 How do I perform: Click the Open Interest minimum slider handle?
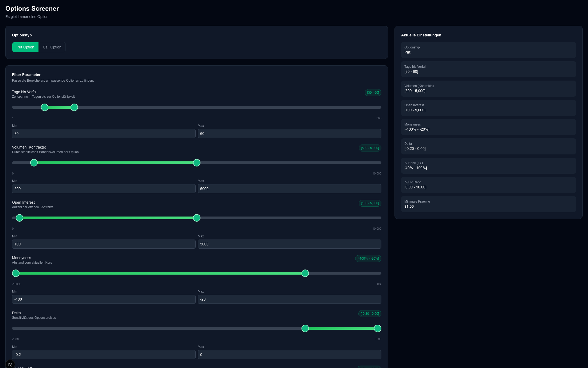pyautogui.click(x=20, y=218)
